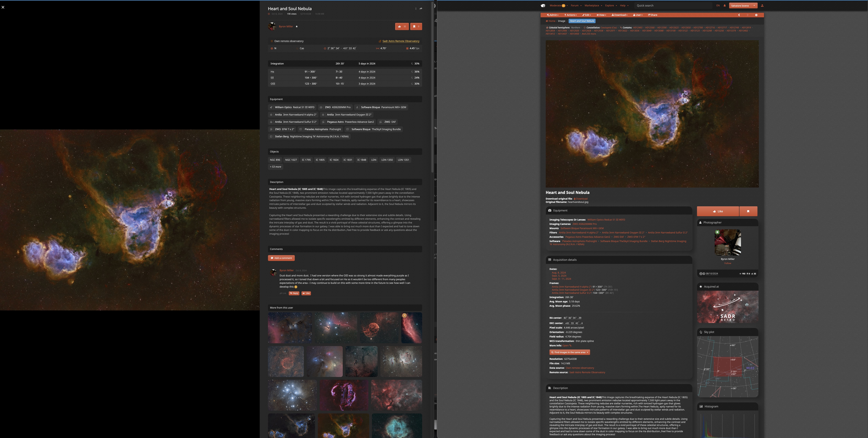Like Byron Miller's comment
The image size is (868, 438).
[x=306, y=293]
